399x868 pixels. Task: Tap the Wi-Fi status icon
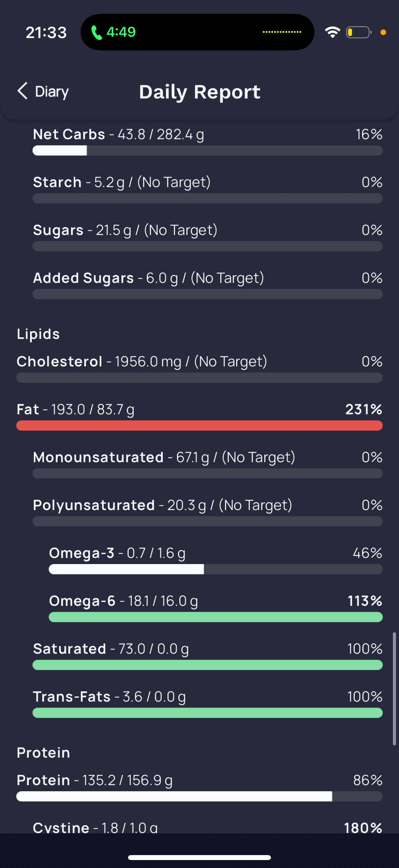[332, 32]
